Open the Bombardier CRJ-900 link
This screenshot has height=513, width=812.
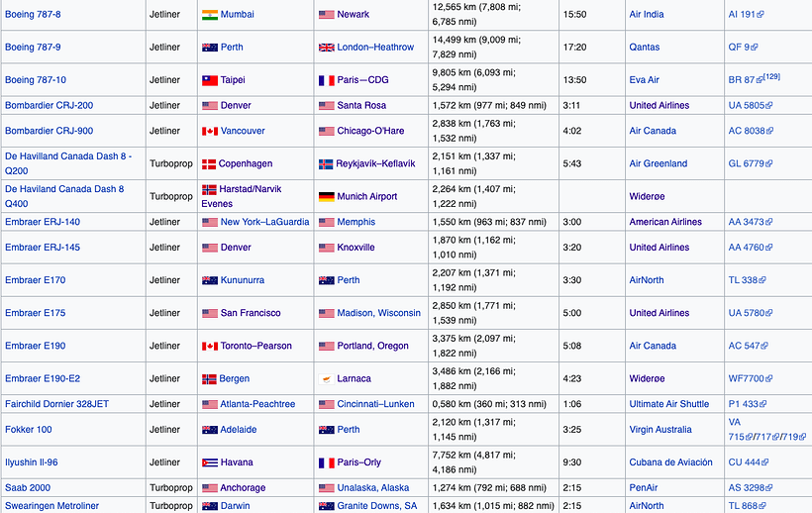(50, 131)
